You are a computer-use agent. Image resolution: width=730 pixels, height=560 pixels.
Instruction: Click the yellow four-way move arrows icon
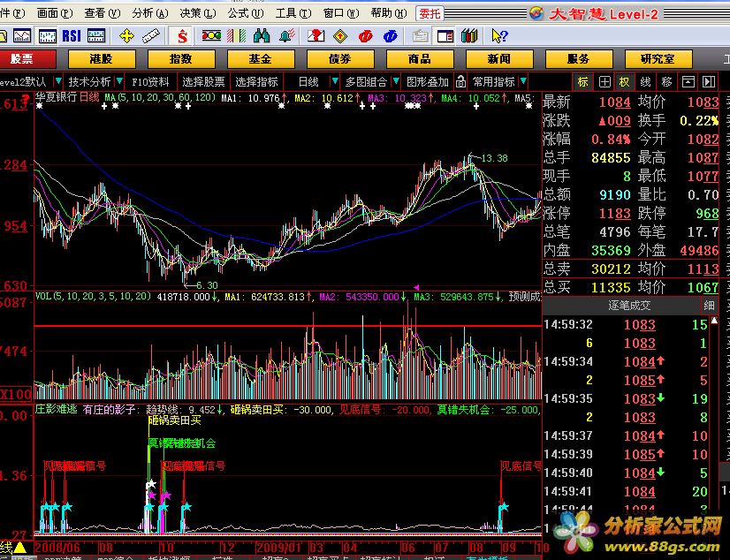click(126, 36)
